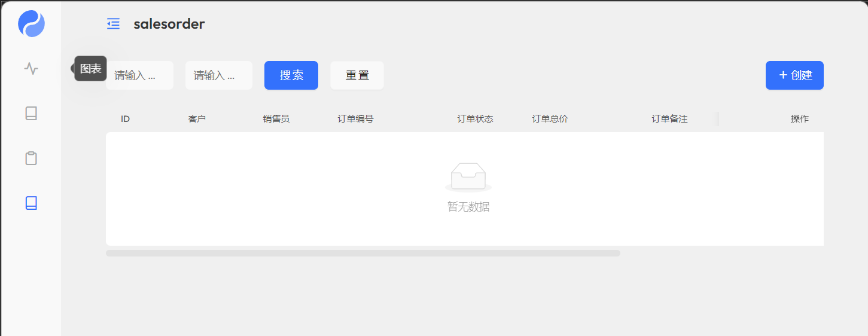Click the 客户 column header
The image size is (868, 336).
pos(197,119)
